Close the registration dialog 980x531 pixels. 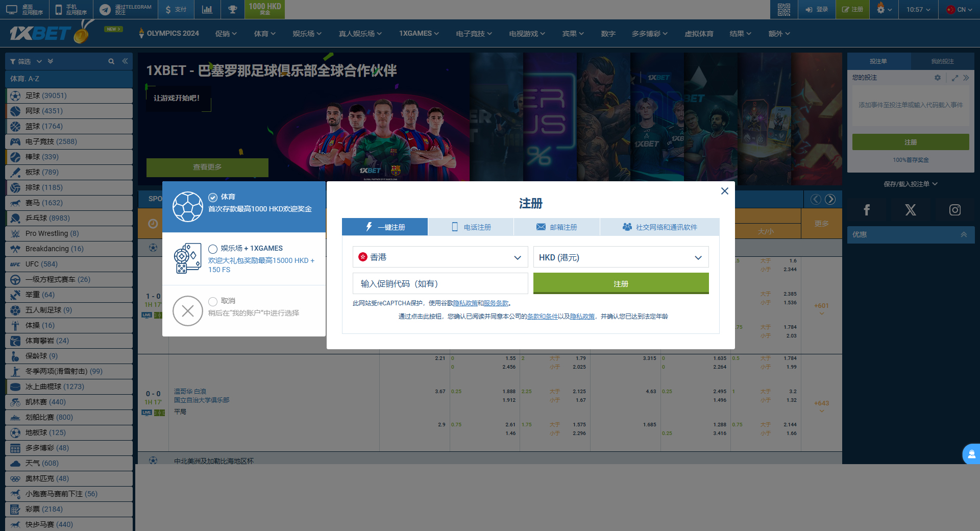724,191
